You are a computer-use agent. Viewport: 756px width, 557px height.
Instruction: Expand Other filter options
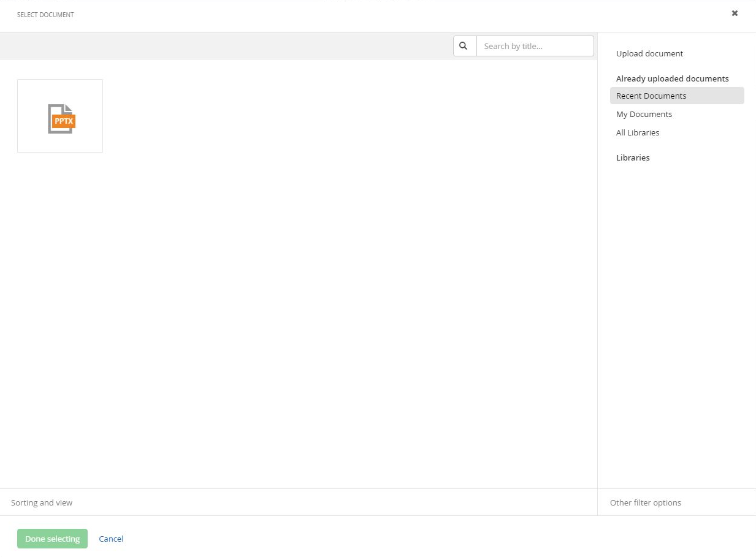[645, 503]
